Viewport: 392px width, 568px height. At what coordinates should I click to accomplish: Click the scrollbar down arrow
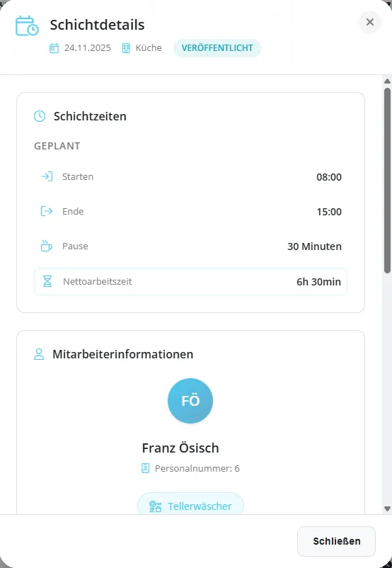point(387,509)
